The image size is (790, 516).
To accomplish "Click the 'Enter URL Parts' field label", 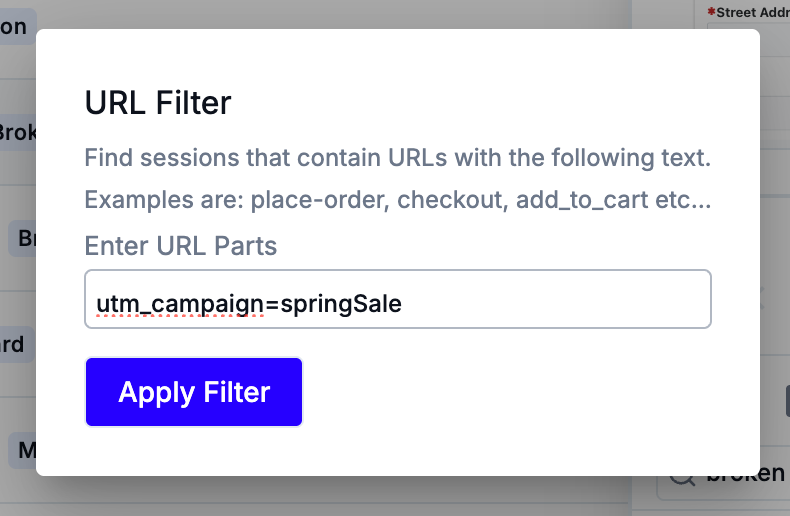I will click(181, 246).
